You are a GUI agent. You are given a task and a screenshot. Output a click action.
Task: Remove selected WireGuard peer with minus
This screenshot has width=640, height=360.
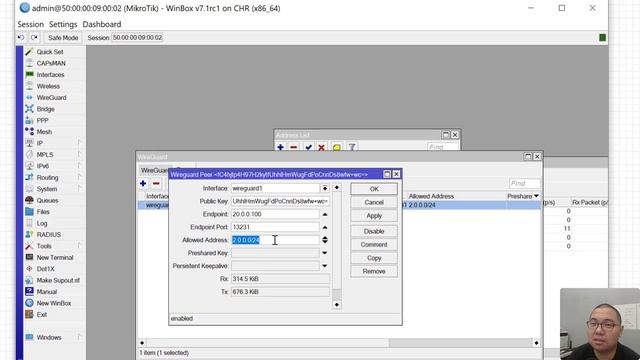[156, 184]
